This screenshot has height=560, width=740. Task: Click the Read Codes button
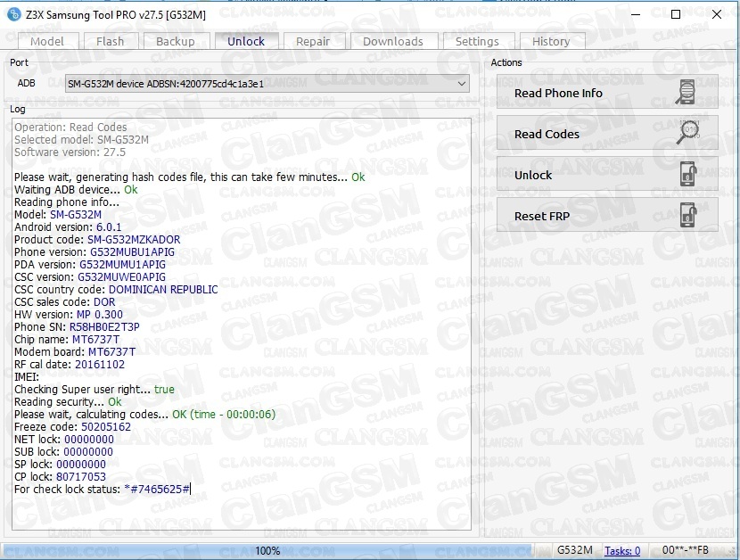click(x=607, y=133)
